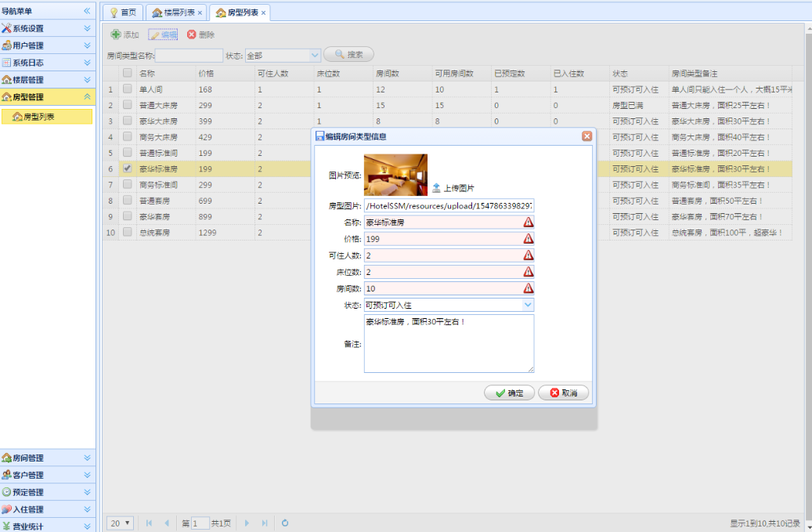
Task: Go to next page in pager
Action: (x=247, y=523)
